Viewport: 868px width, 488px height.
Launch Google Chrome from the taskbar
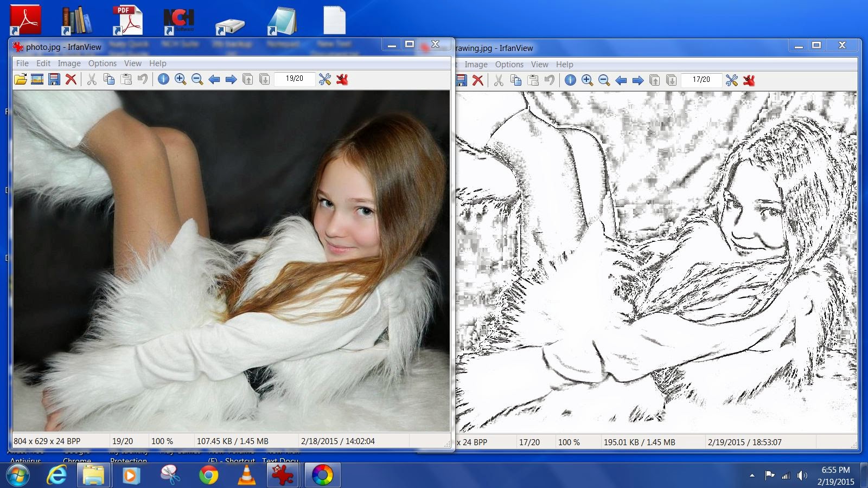(x=208, y=476)
